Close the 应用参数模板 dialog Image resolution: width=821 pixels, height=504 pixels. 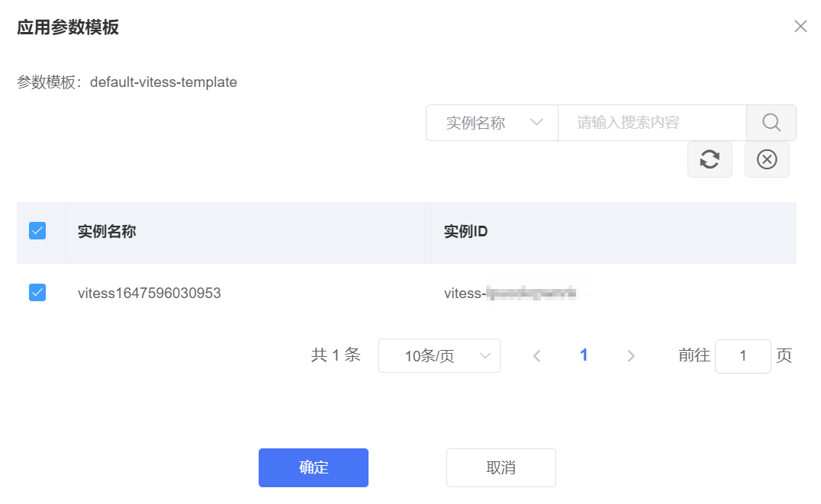800,27
